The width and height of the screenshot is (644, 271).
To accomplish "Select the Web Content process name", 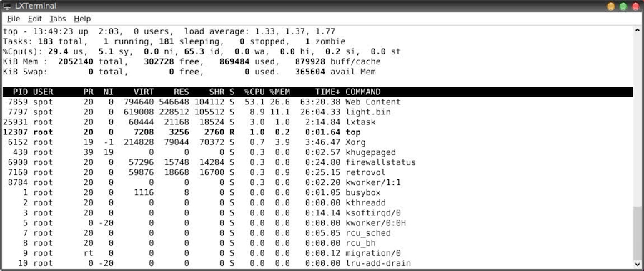I will coord(373,102).
